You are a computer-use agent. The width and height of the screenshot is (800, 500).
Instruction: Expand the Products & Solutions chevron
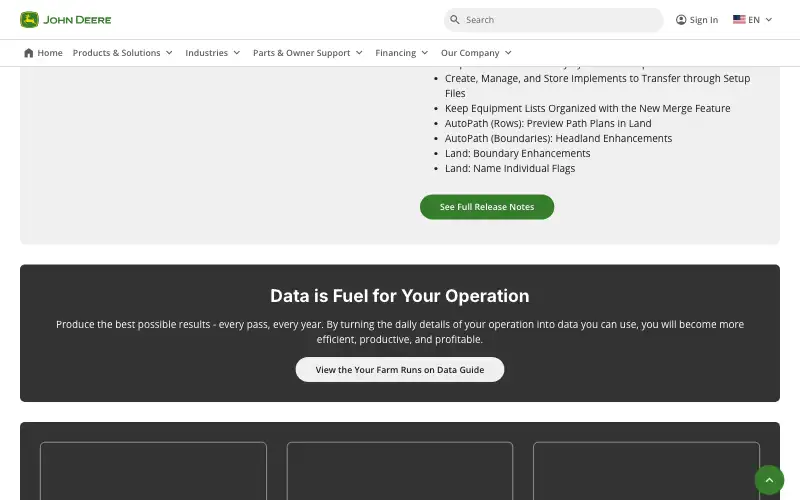169,53
